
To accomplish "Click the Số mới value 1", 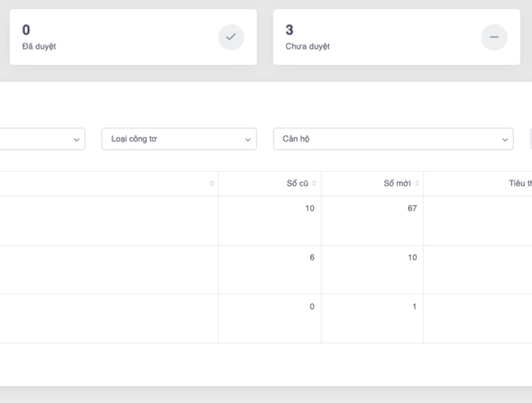I will (415, 306).
